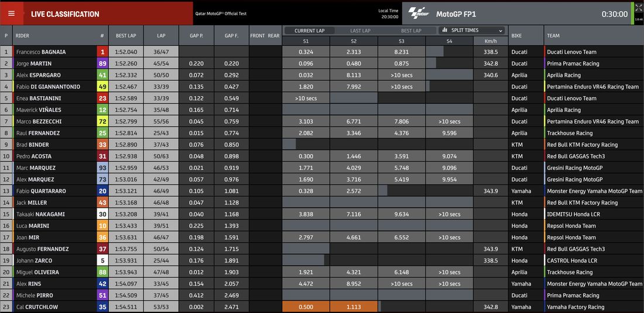This screenshot has height=313, width=644.
Task: Click bar chart icon beside Split Times
Action: [445, 30]
